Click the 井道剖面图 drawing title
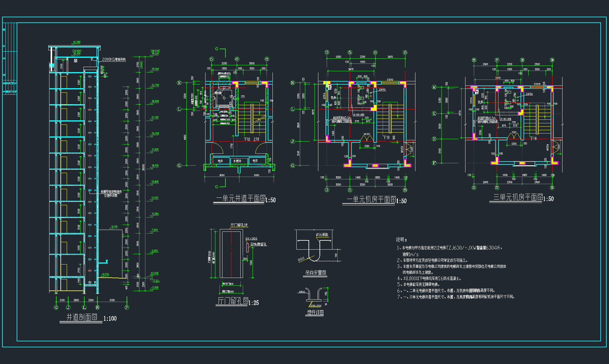 pyautogui.click(x=82, y=317)
